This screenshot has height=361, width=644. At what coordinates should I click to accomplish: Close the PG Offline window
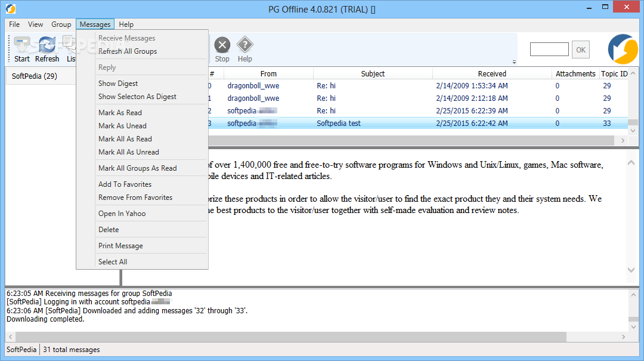[626, 7]
